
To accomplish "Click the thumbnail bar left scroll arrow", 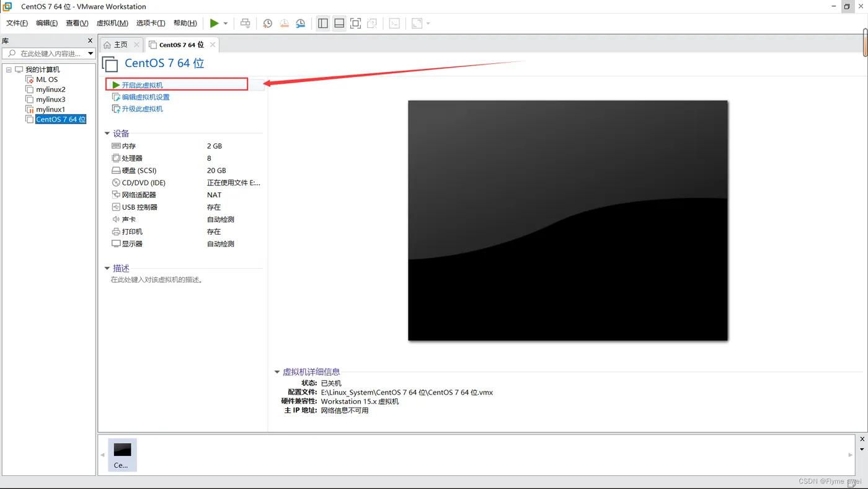I will (x=102, y=455).
